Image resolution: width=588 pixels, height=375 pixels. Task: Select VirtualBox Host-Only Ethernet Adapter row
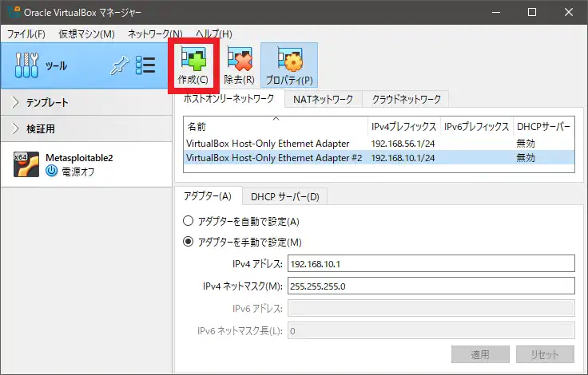[x=268, y=143]
